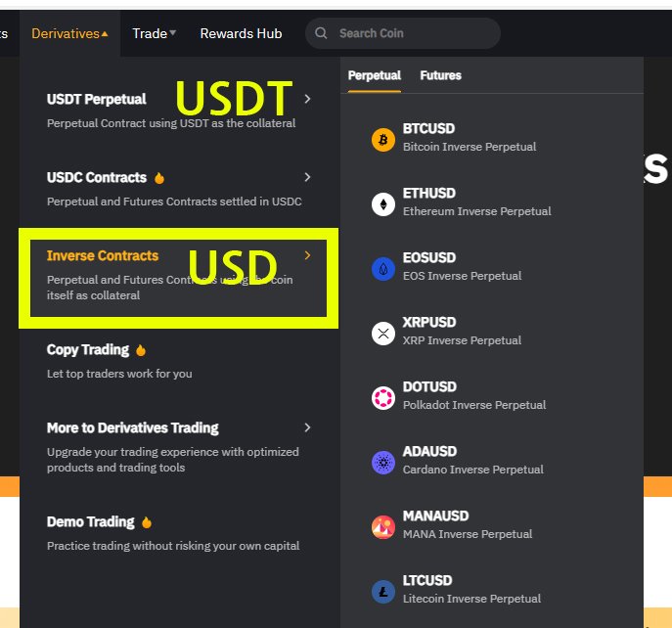Collapse the Derivatives dropdown menu
This screenshot has width=672, height=628.
click(69, 33)
